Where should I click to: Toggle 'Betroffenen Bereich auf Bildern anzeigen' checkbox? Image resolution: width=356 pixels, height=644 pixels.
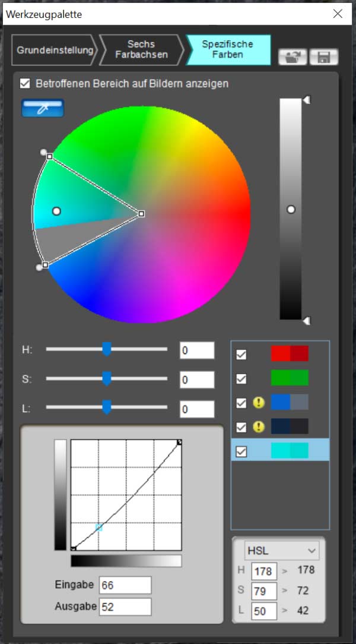click(x=25, y=84)
